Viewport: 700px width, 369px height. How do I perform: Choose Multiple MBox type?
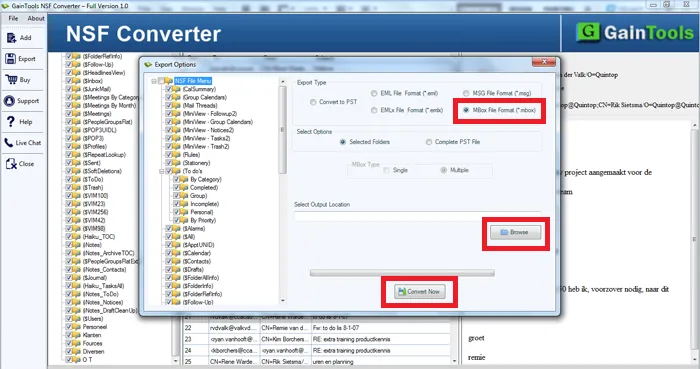pos(454,170)
